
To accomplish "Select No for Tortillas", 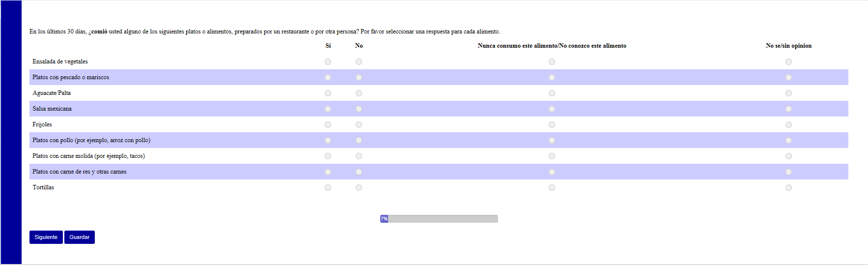I will tap(359, 187).
